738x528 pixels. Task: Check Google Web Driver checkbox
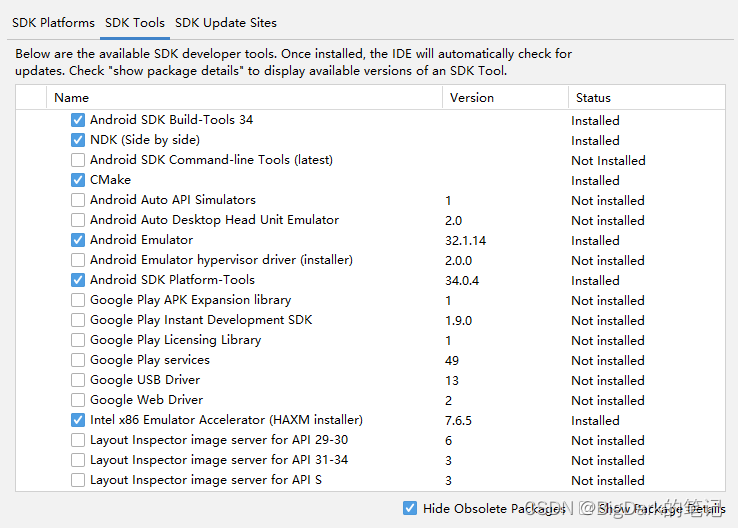pos(78,400)
